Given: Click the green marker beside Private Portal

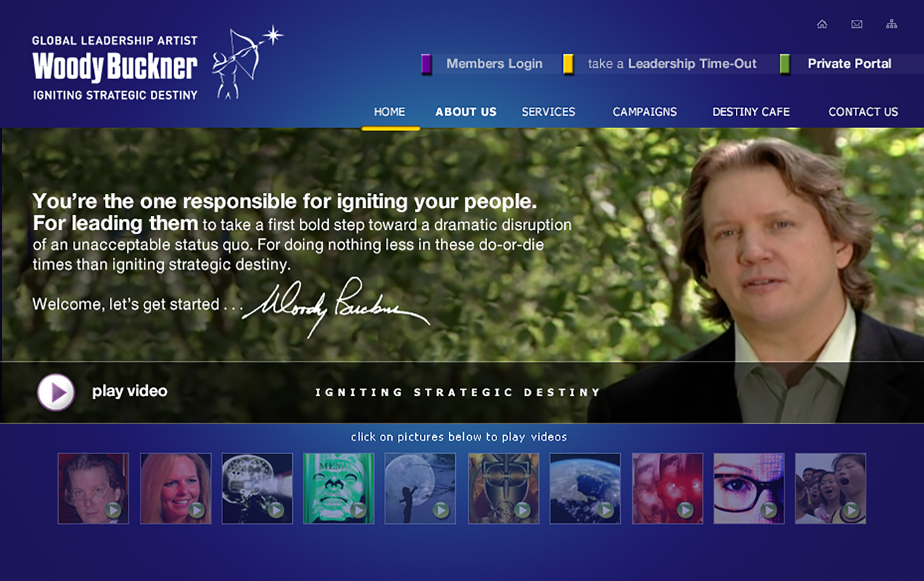Looking at the screenshot, I should tap(785, 64).
